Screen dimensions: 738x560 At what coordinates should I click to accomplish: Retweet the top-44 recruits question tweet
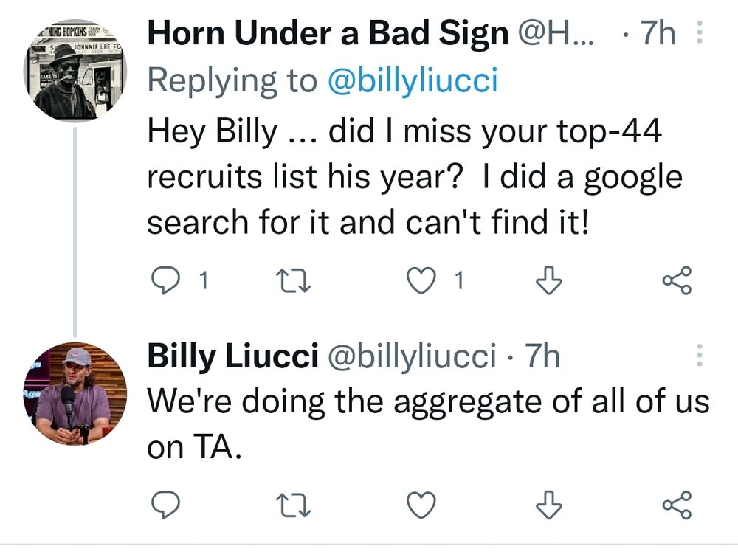283,280
